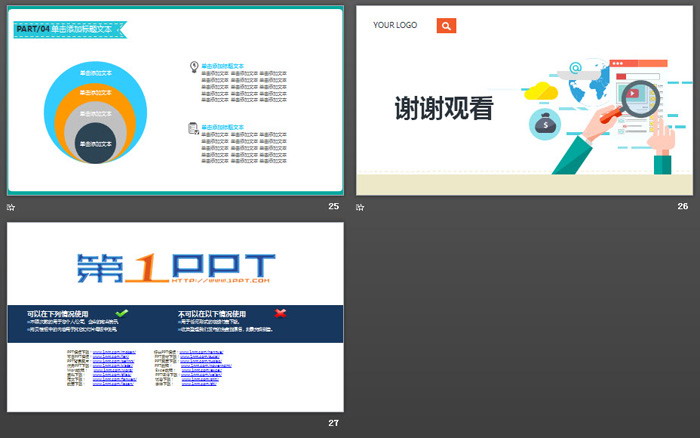
Task: Click the orange search icon on slide 26
Action: [446, 26]
